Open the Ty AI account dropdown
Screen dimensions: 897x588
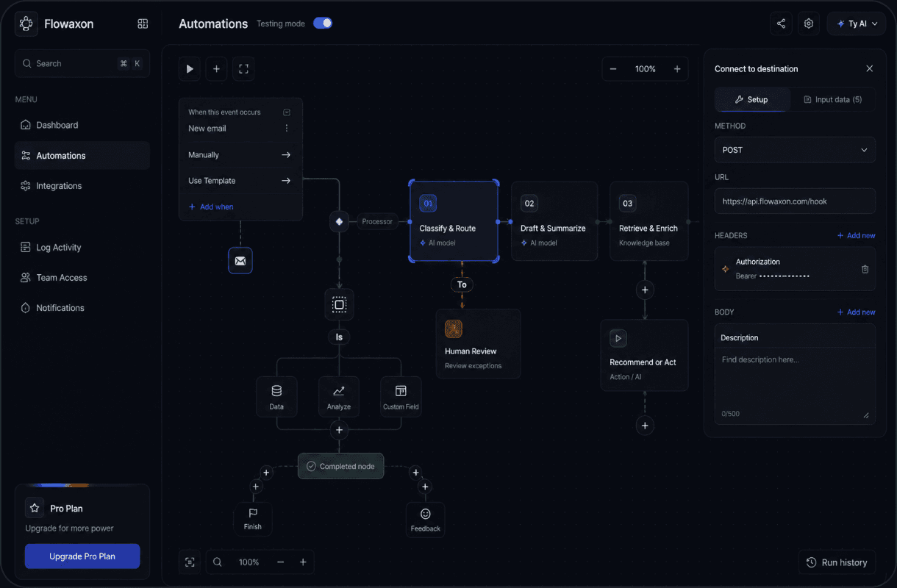pos(857,24)
